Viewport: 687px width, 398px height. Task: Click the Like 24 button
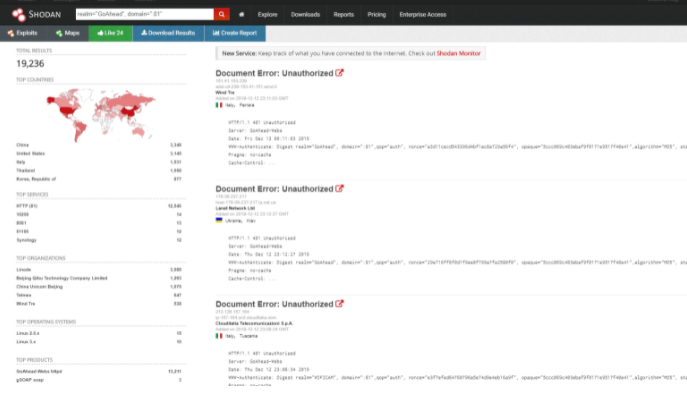pos(110,33)
